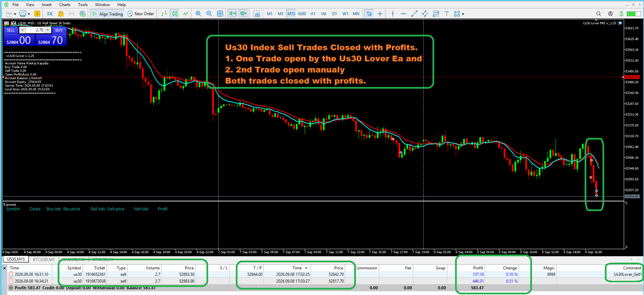The height and width of the screenshot is (295, 644).
Task: Click the New Order button
Action: pos(141,13)
